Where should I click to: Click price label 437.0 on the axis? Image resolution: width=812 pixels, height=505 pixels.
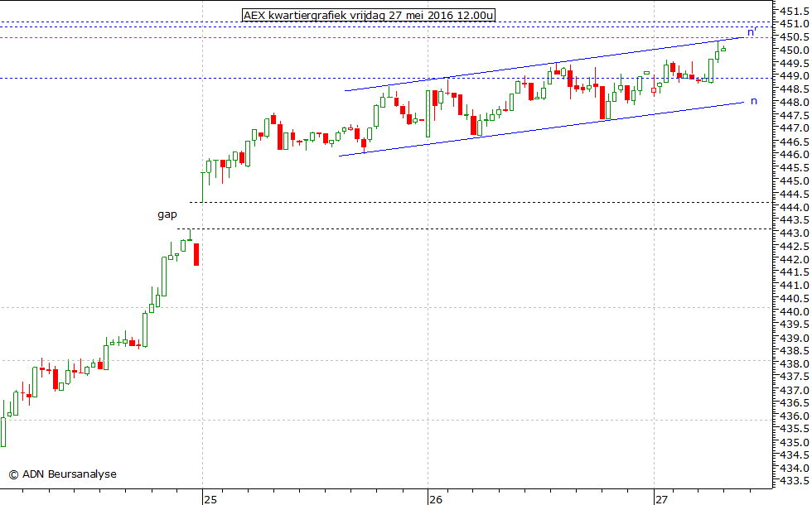coord(795,391)
